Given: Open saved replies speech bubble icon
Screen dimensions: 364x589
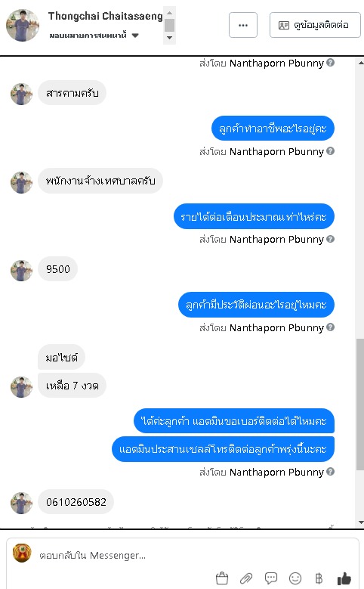Looking at the screenshot, I should pos(271,578).
